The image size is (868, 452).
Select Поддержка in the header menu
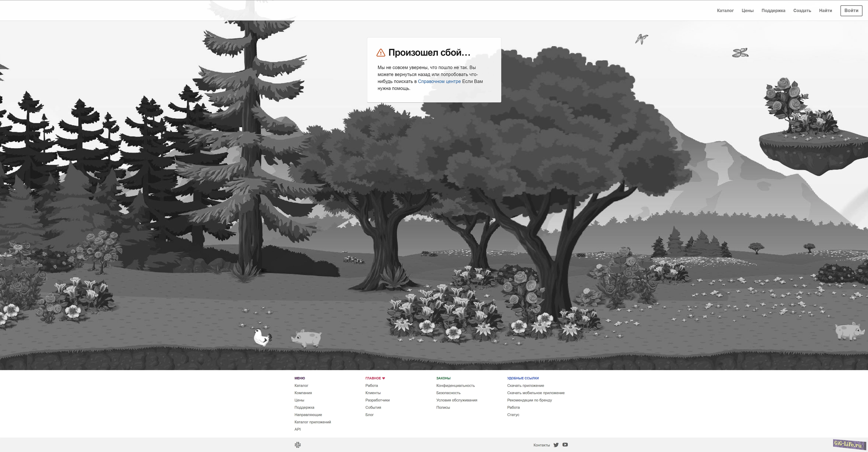[773, 10]
